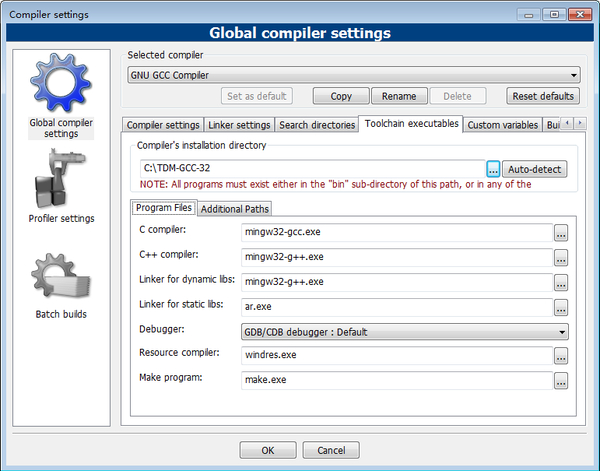Browse for static libs linker executable
Viewport: 600px width, 471px height.
[x=561, y=307]
